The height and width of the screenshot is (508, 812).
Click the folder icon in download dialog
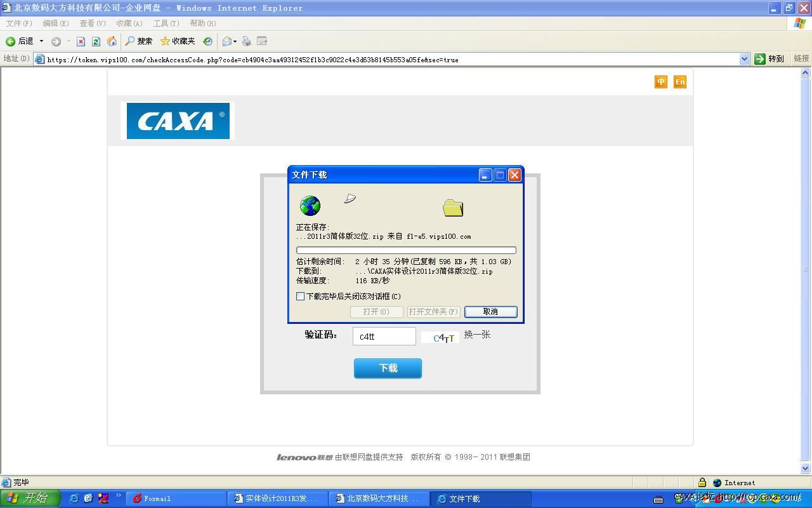[x=453, y=208]
